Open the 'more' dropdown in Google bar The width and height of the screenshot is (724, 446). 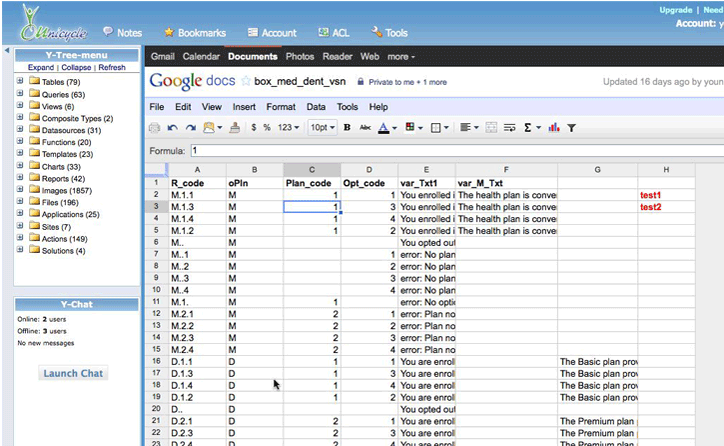(x=401, y=57)
